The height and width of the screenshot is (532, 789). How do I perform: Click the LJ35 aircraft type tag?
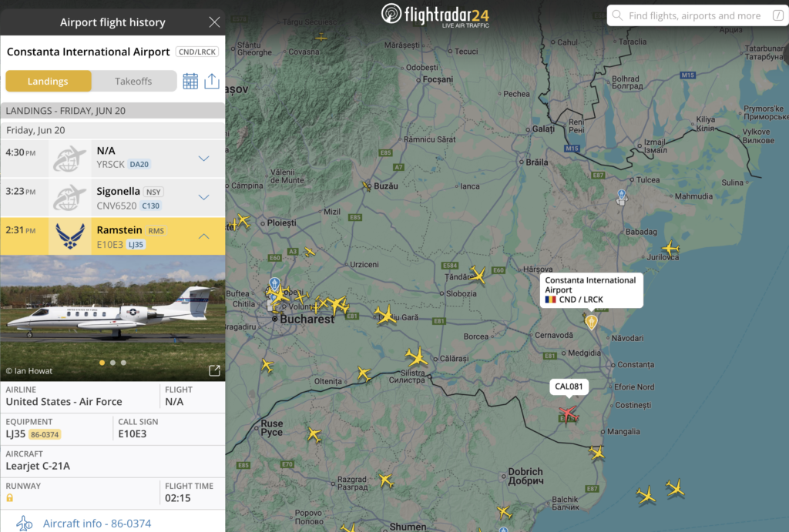136,244
